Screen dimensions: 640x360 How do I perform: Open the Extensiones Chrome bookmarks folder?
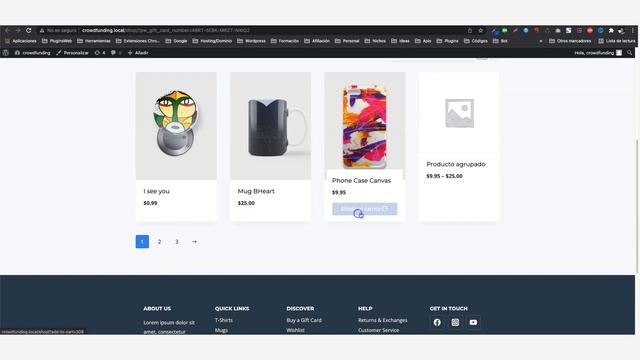point(138,41)
